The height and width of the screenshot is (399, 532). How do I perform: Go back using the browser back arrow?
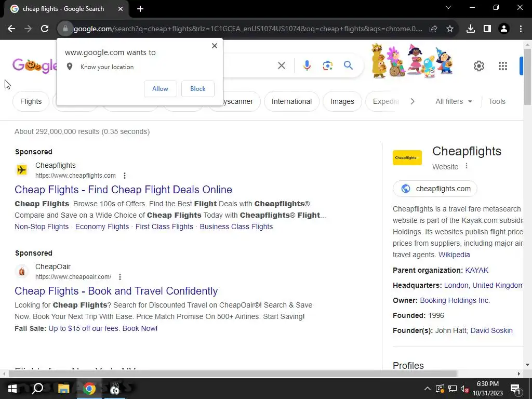click(11, 29)
